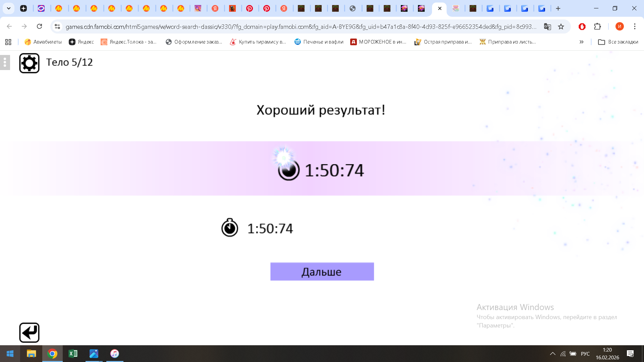Reload the current page
This screenshot has height=362, width=644.
[40, 26]
